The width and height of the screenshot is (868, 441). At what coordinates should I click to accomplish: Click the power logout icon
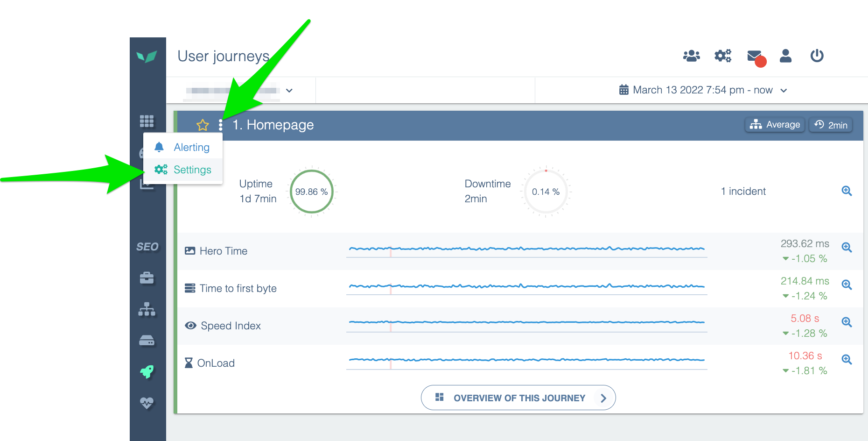click(817, 56)
